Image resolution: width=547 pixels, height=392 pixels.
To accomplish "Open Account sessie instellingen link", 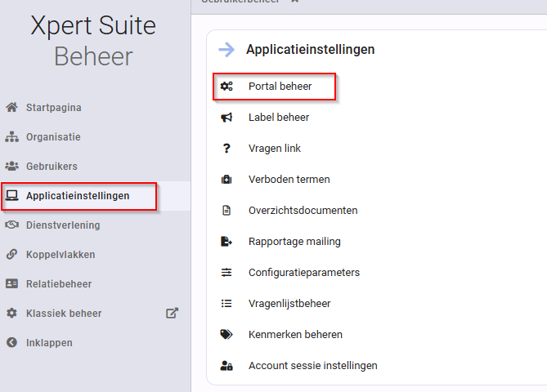I will click(313, 365).
